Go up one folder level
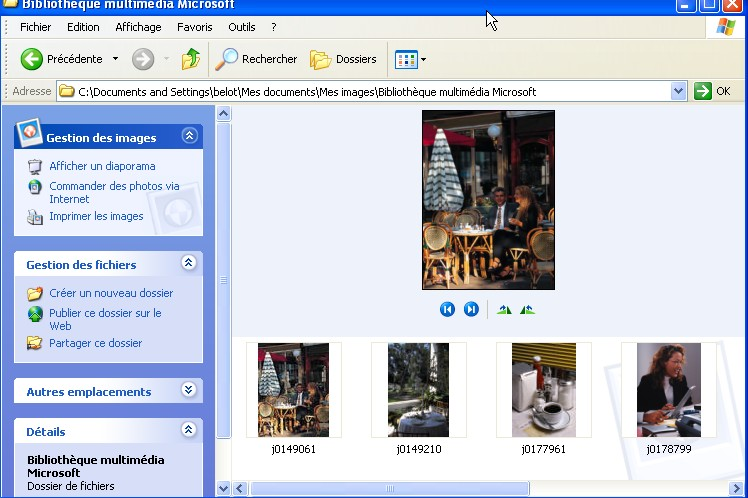This screenshot has height=498, width=748. 191,59
